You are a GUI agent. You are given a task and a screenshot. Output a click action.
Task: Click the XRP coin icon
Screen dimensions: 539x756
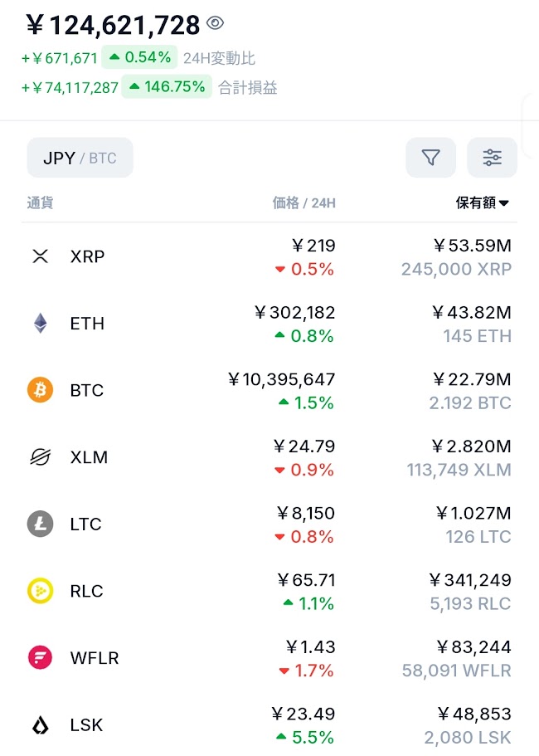(40, 256)
